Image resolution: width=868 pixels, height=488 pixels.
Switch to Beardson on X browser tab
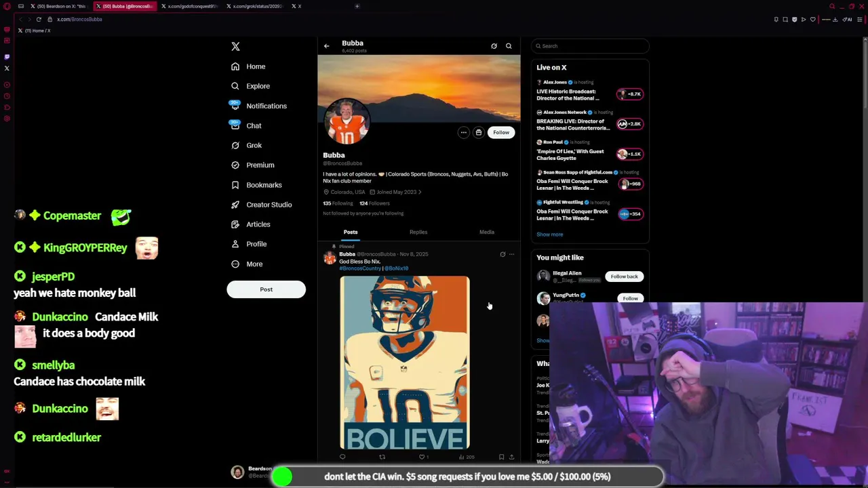click(x=58, y=6)
